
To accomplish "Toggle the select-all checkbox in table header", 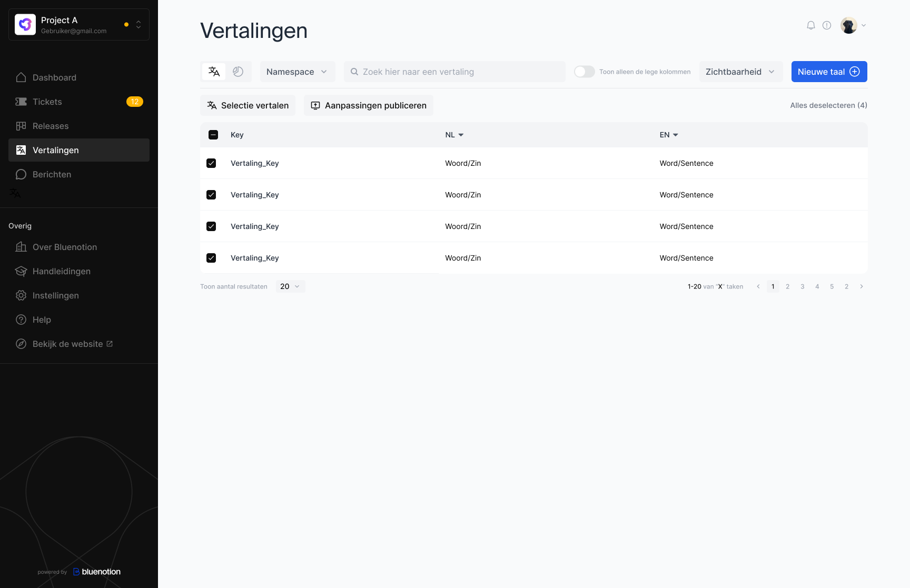I will [213, 135].
